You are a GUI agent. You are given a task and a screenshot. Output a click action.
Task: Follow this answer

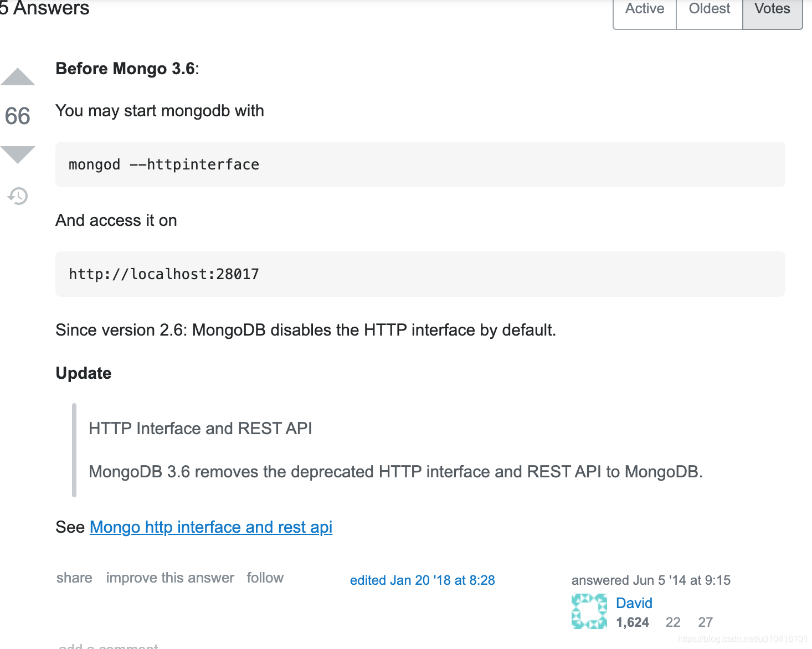point(265,578)
